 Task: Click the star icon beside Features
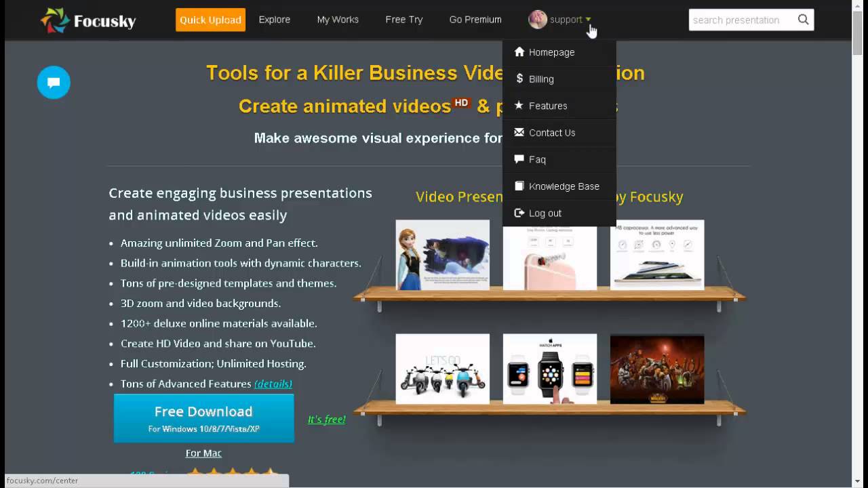click(x=519, y=106)
